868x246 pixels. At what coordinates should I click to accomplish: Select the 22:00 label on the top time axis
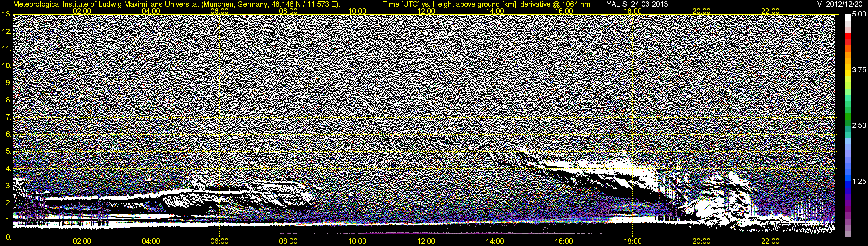(x=770, y=11)
